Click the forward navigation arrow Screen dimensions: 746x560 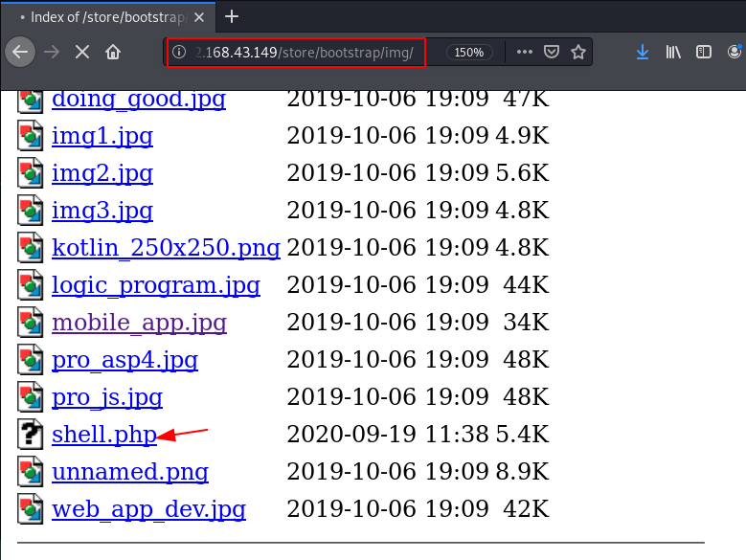(52, 52)
